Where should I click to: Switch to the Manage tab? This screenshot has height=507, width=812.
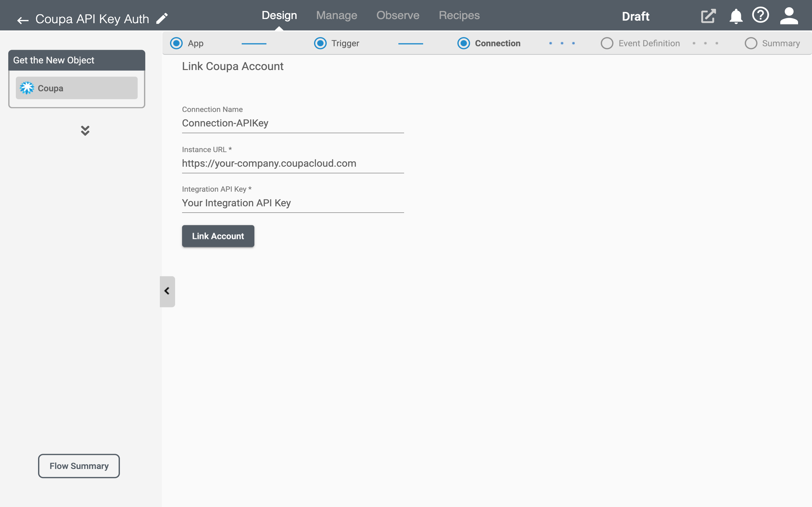click(337, 16)
